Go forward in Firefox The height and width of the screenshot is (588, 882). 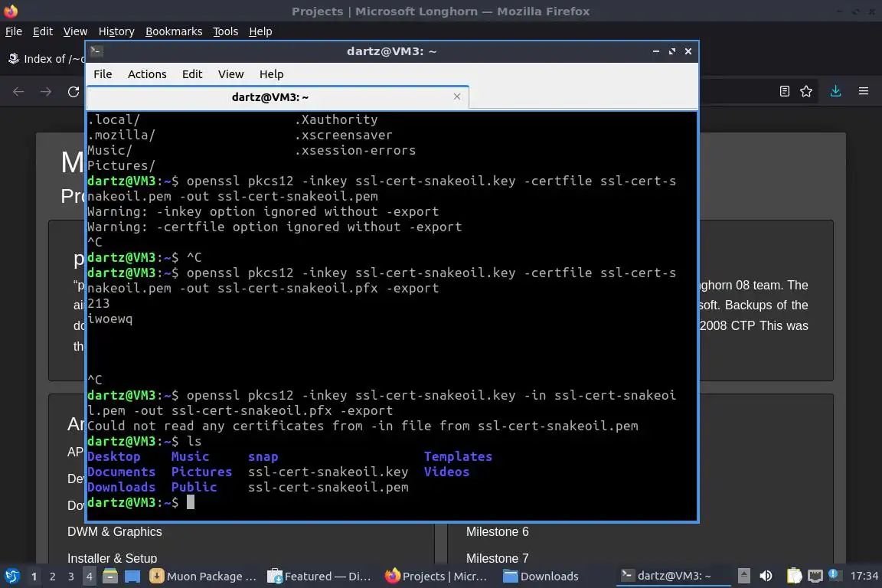46,91
